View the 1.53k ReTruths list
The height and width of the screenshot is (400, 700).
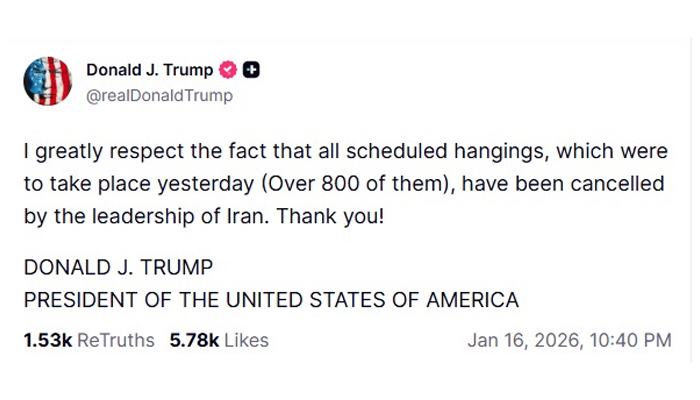point(89,340)
